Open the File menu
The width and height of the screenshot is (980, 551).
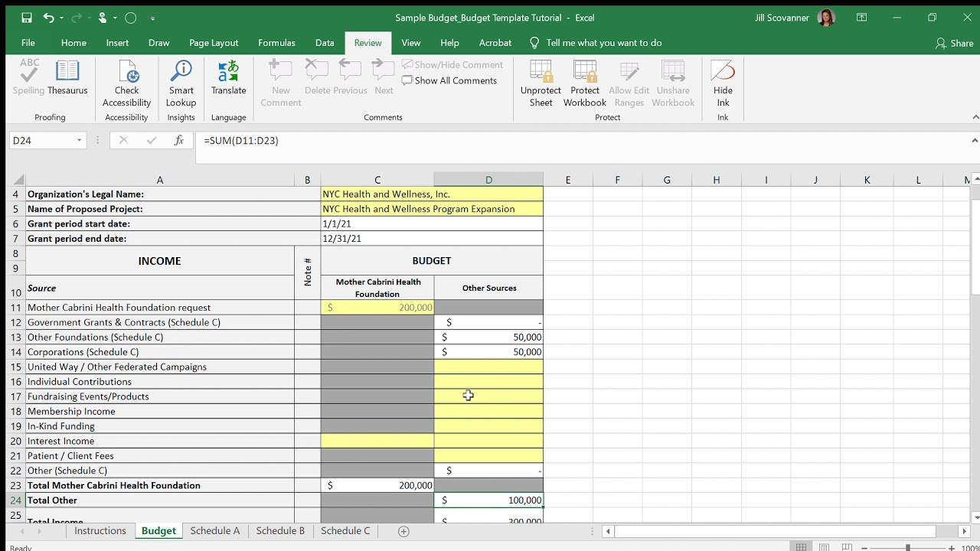[28, 43]
